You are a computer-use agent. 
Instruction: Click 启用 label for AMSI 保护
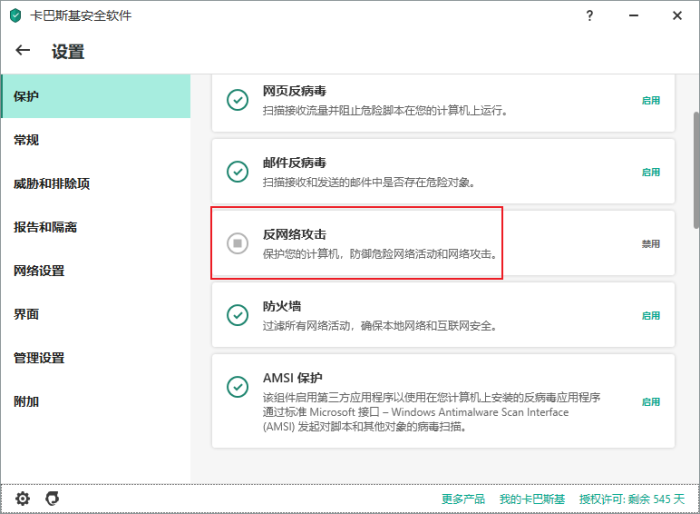(x=651, y=402)
